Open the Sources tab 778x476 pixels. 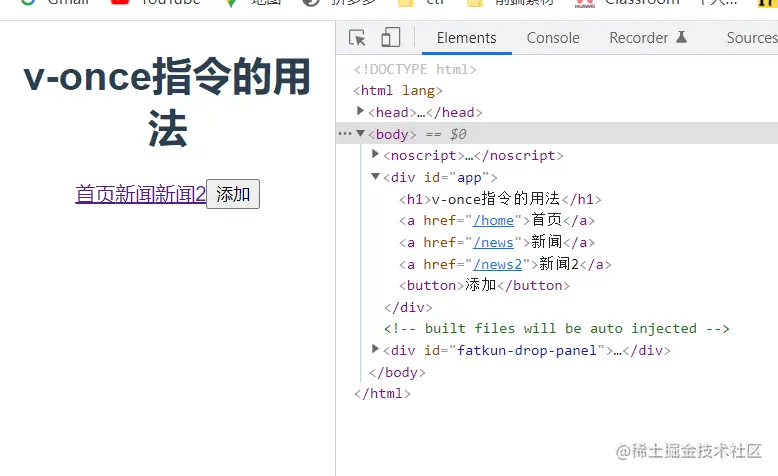(x=752, y=38)
